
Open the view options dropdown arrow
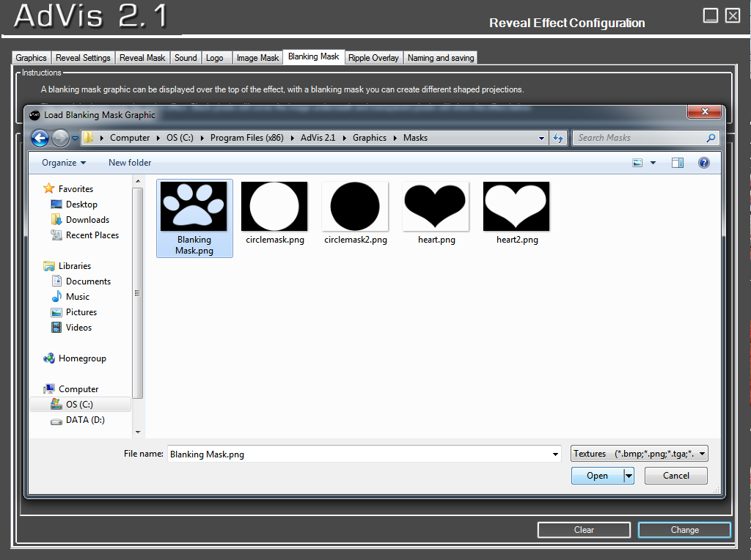pyautogui.click(x=653, y=163)
